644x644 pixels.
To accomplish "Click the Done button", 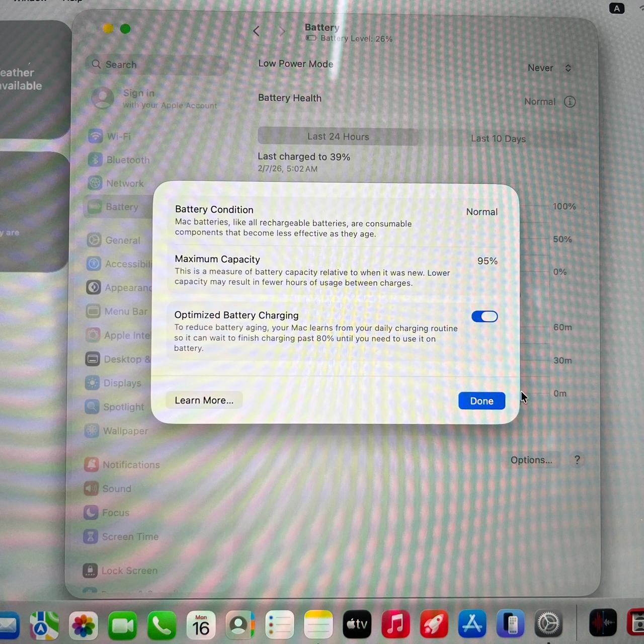I will pos(481,401).
